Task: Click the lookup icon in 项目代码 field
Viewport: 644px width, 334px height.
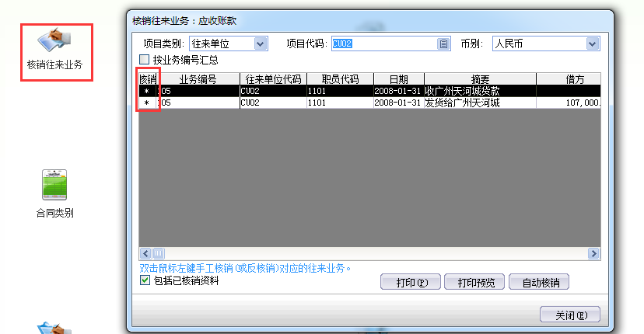Action: [x=443, y=44]
